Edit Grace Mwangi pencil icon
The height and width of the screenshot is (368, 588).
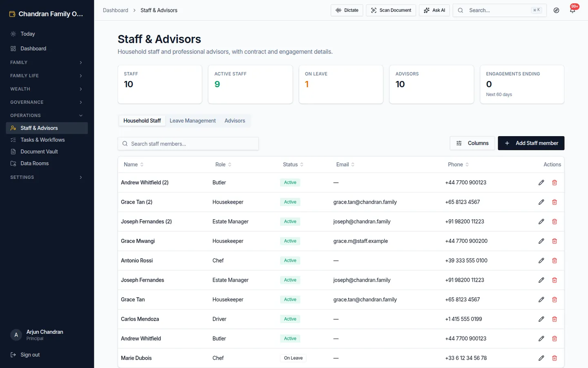pyautogui.click(x=541, y=241)
